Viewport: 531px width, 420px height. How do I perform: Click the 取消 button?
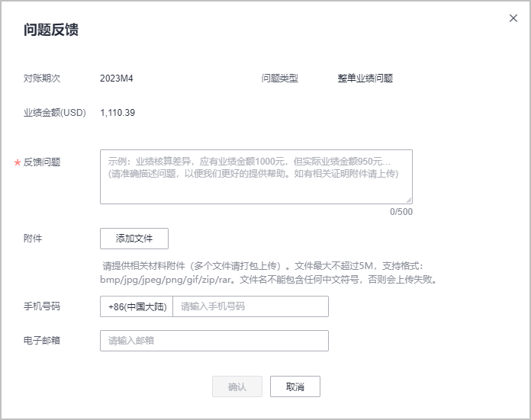[295, 386]
